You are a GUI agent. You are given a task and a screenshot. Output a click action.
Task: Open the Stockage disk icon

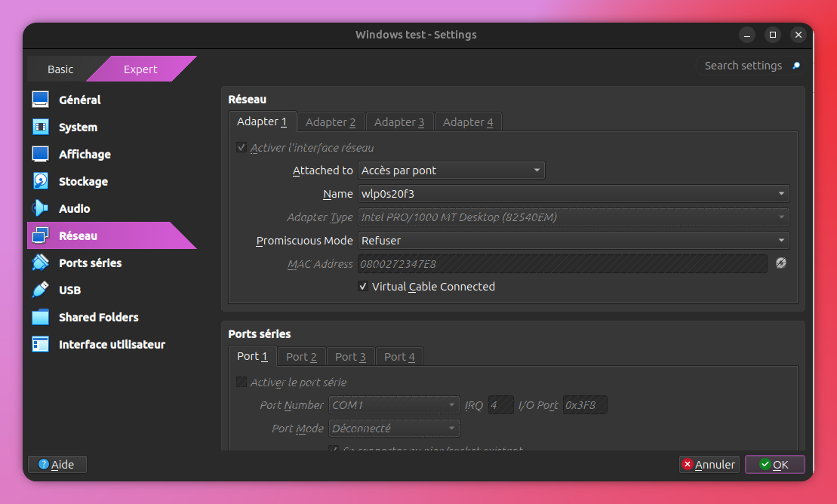(x=40, y=181)
